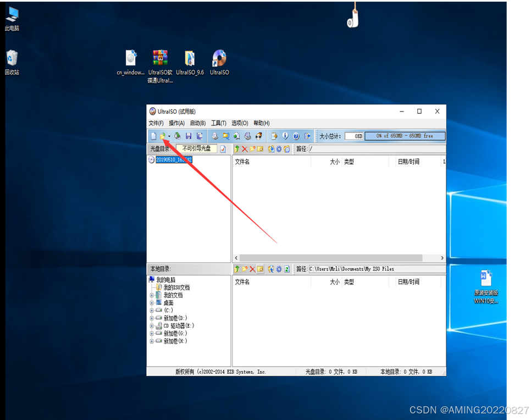Expand the 新加卷(D:) drive node

pyautogui.click(x=151, y=318)
